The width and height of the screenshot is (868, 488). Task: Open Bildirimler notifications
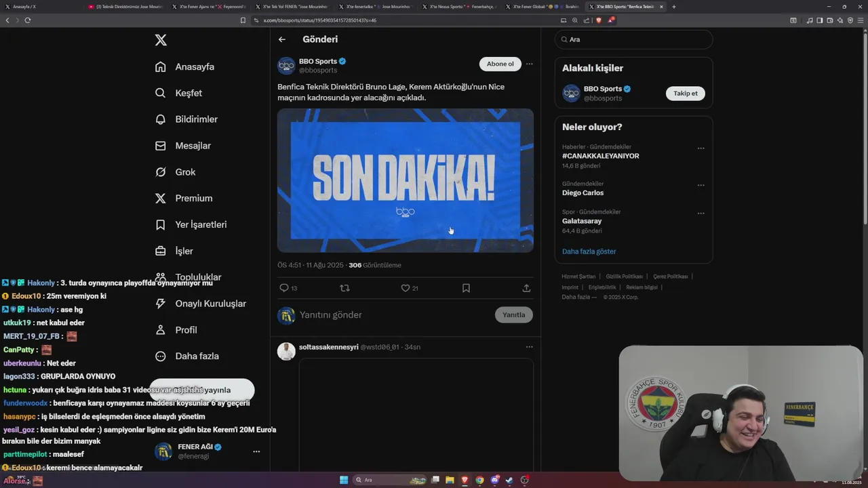186,119
